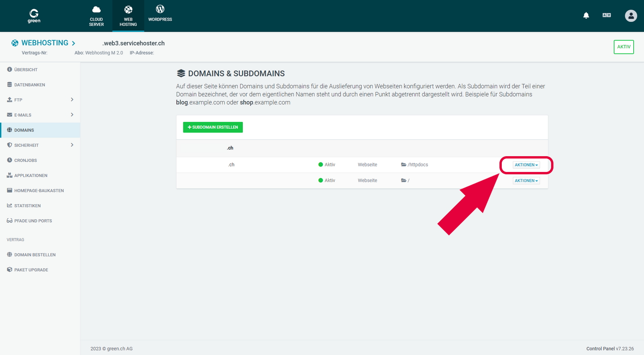This screenshot has height=355, width=644.
Task: Expand the E-Mails submenu chevron
Action: 72,115
